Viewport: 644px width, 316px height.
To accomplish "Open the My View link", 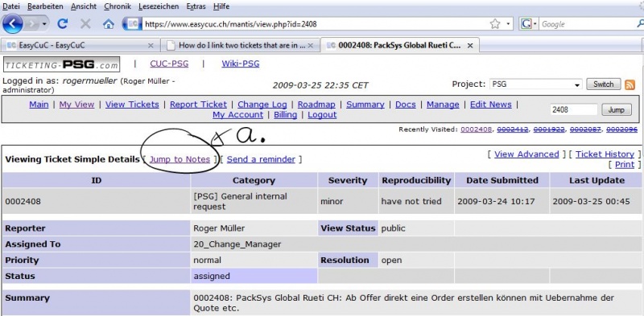I will coord(76,105).
